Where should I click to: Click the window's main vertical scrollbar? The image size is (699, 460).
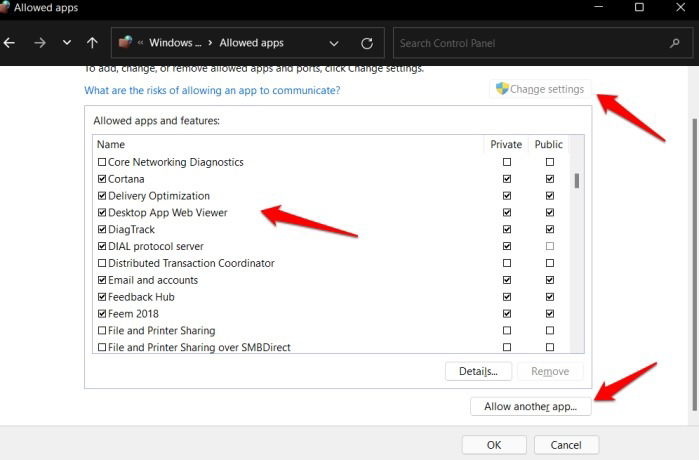pos(694,264)
